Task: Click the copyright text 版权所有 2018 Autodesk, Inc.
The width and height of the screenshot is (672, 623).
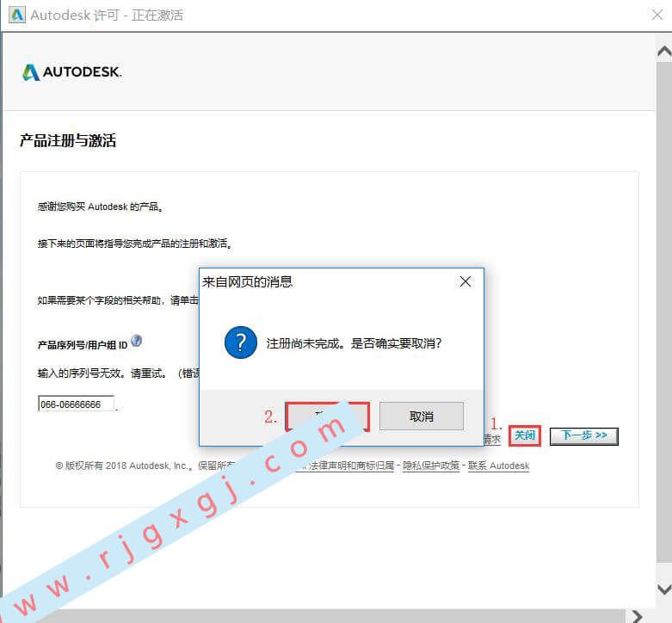Action: (x=125, y=466)
